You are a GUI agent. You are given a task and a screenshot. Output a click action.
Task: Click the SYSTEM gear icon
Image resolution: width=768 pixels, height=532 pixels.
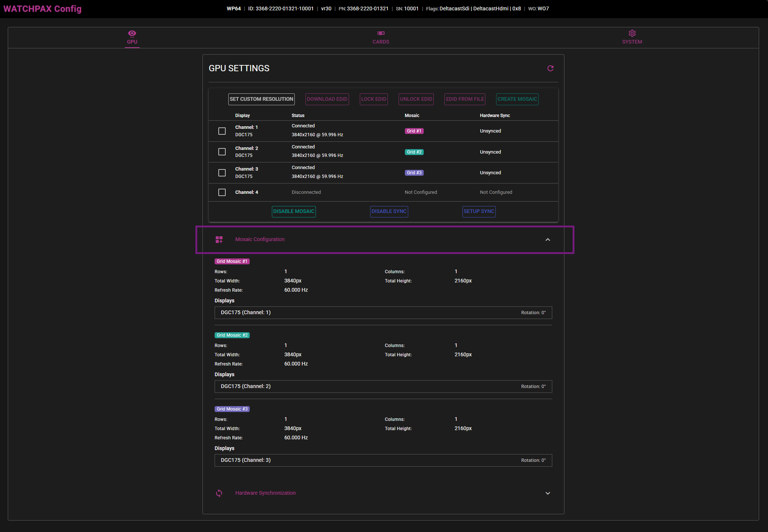pos(632,33)
